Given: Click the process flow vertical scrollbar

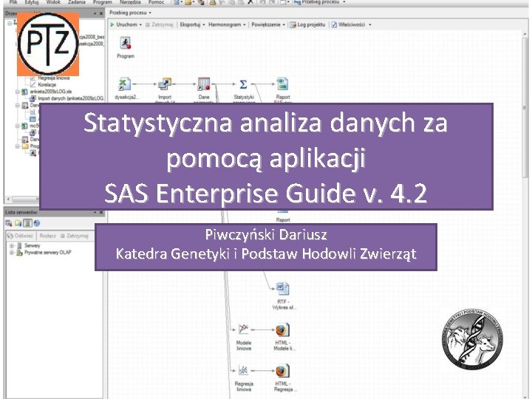Looking at the screenshot, I should pos(525,108).
